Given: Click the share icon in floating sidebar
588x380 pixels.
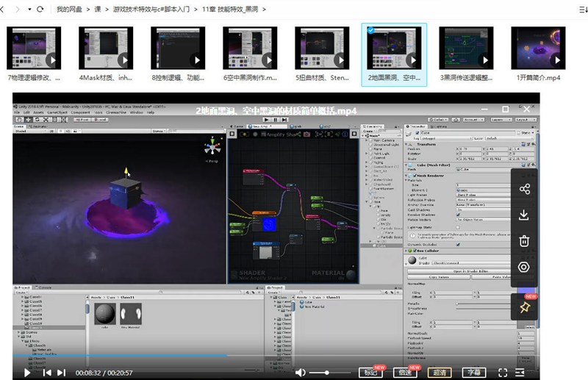Looking at the screenshot, I should tap(525, 189).
